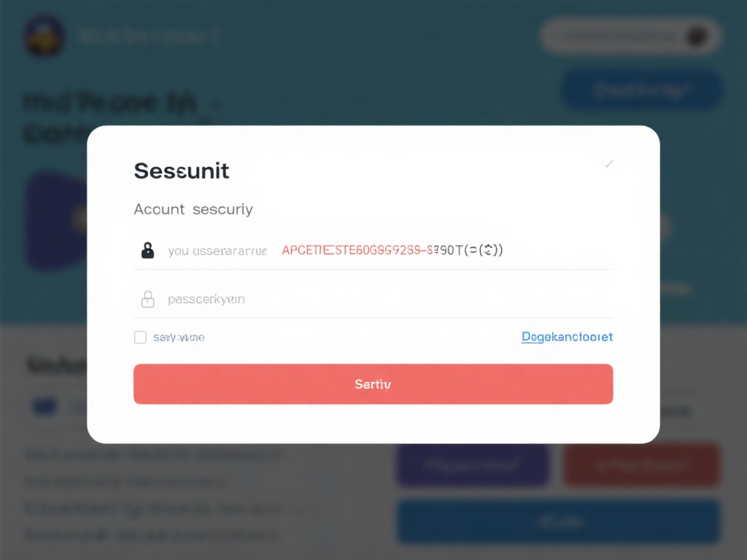Viewport: 747px width, 560px height.
Task: Click the outlined lock icon beside password
Action: (x=147, y=298)
